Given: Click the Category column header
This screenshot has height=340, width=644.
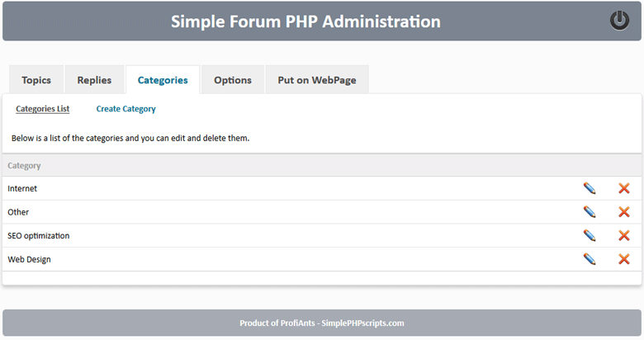Looking at the screenshot, I should coord(24,166).
